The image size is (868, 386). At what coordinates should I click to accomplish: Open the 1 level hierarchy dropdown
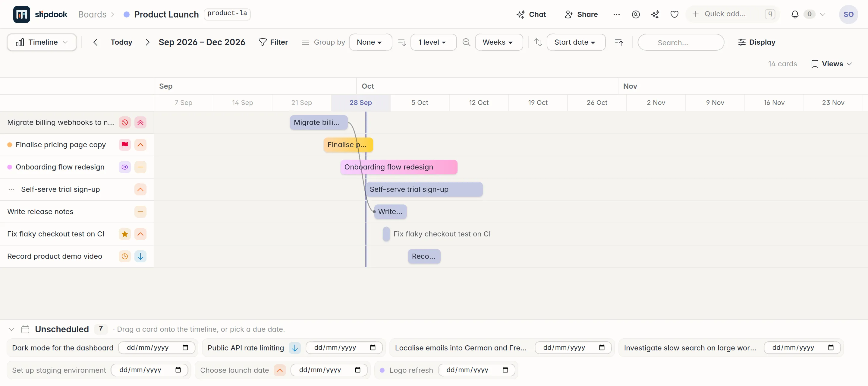click(x=433, y=42)
